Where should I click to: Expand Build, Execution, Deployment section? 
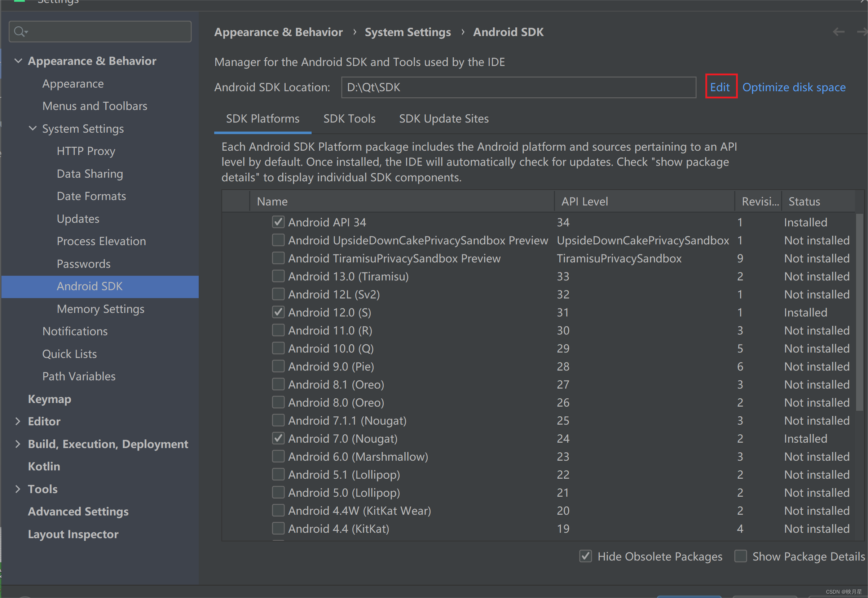coord(18,444)
